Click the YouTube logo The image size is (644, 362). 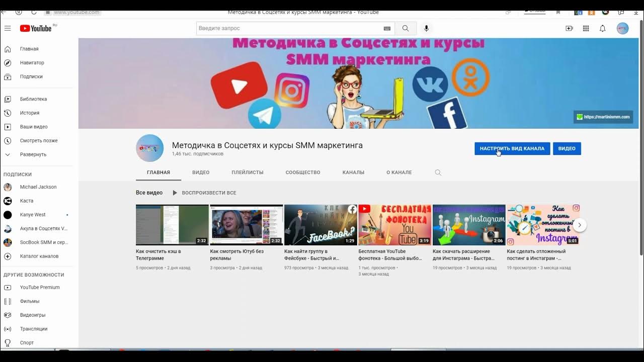coord(36,29)
